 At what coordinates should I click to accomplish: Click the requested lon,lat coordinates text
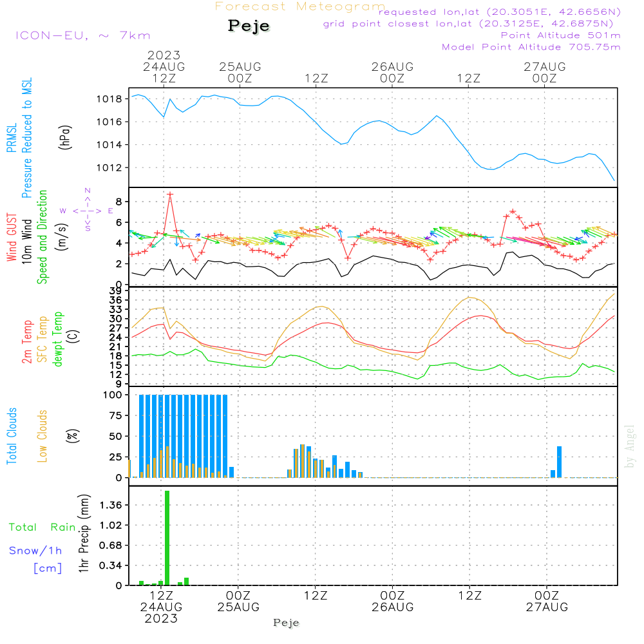(x=499, y=12)
